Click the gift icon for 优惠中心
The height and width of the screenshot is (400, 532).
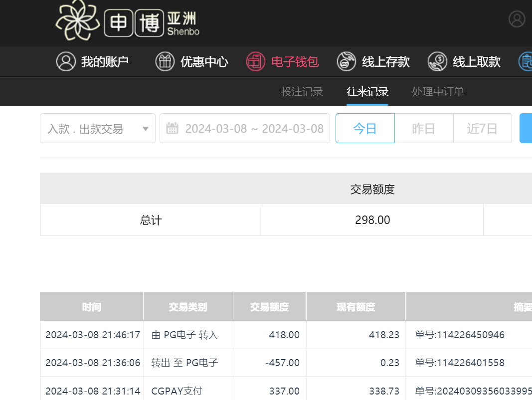(165, 61)
